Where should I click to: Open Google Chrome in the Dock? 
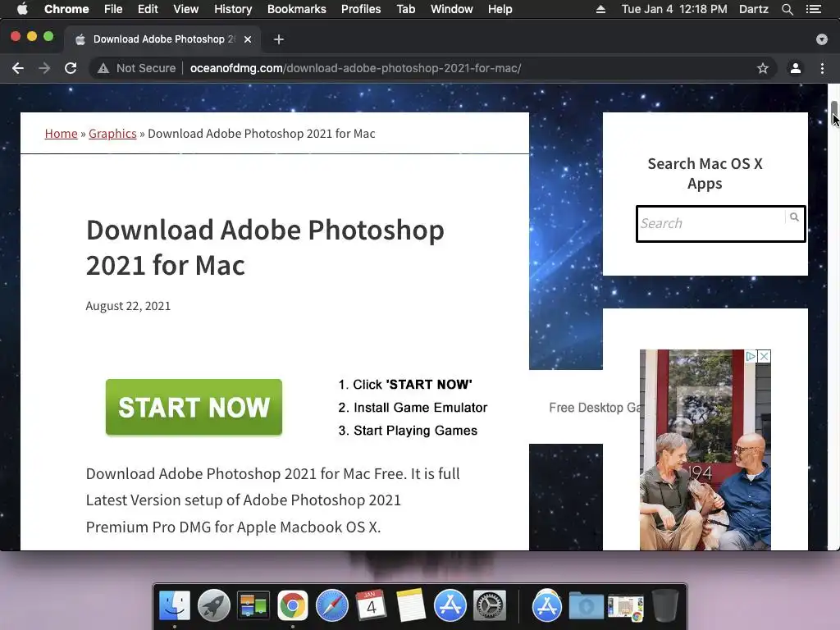coord(293,605)
